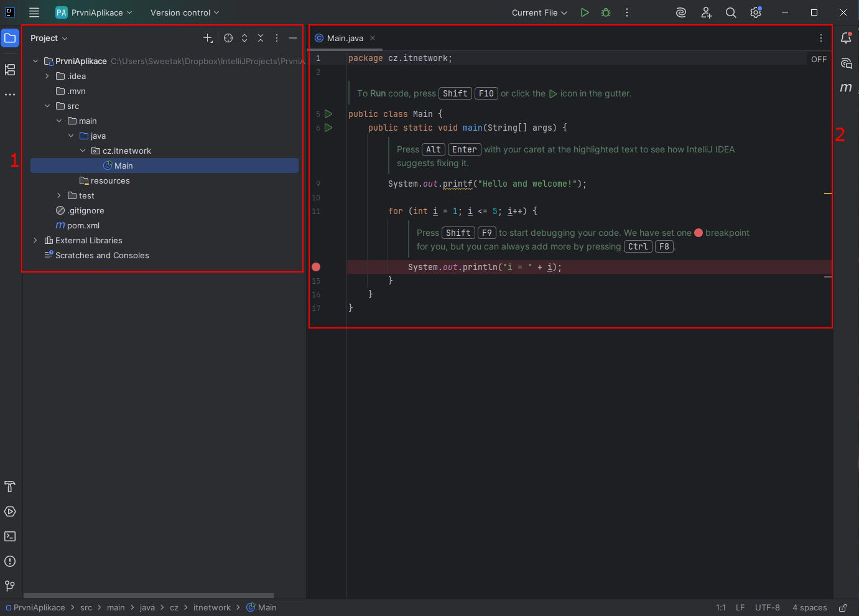Collapse the cz.itnetwork package
Viewport: 859px width, 616px height.
[x=83, y=151]
